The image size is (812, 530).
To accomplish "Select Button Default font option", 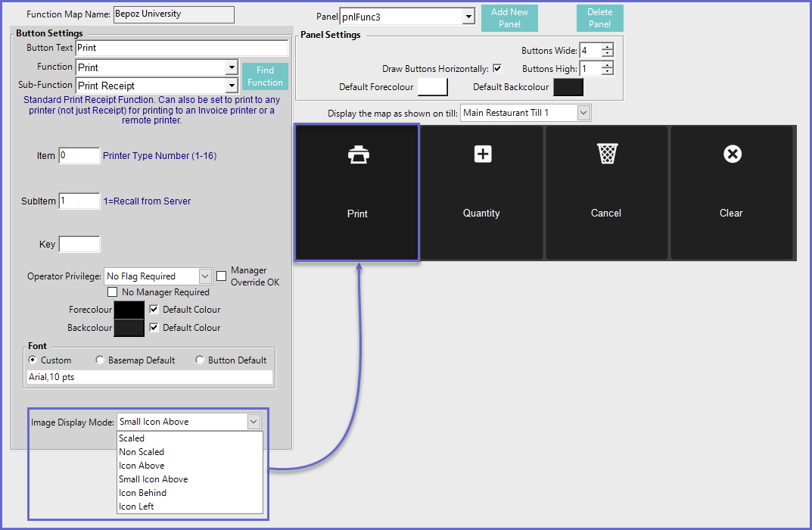I will 200,360.
